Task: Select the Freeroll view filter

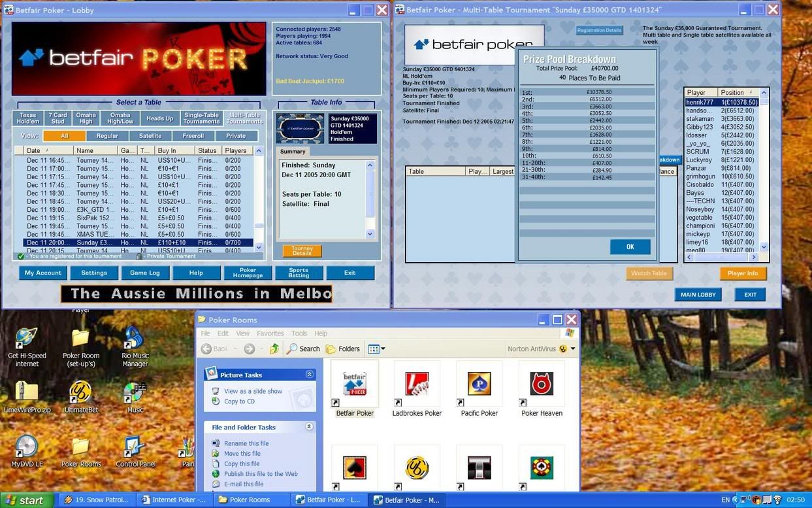Action: pos(193,136)
